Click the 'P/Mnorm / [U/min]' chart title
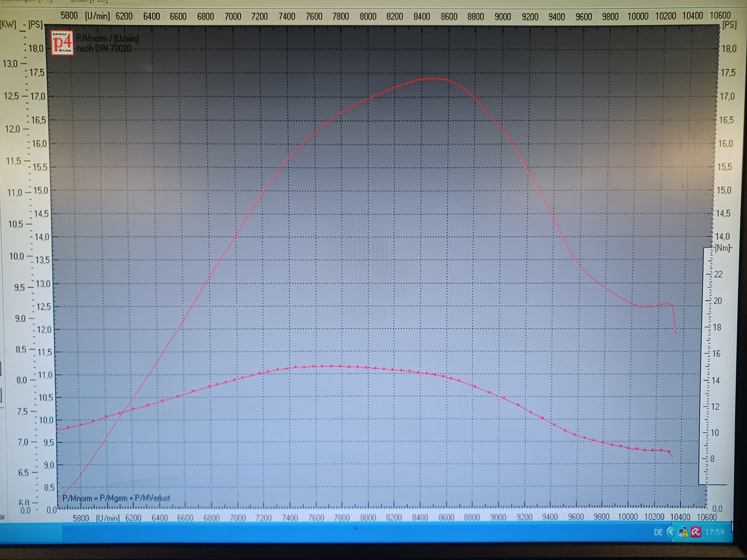This screenshot has width=747, height=560. [107, 38]
